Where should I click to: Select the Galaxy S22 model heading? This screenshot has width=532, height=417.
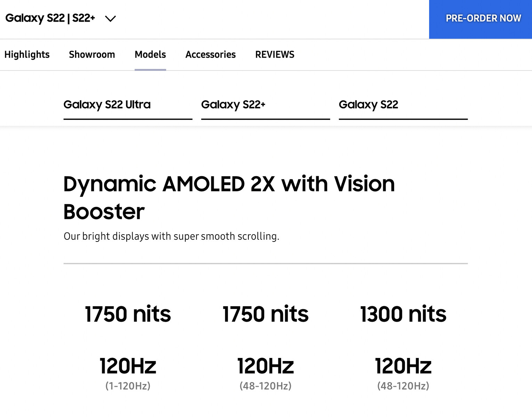[x=368, y=105]
